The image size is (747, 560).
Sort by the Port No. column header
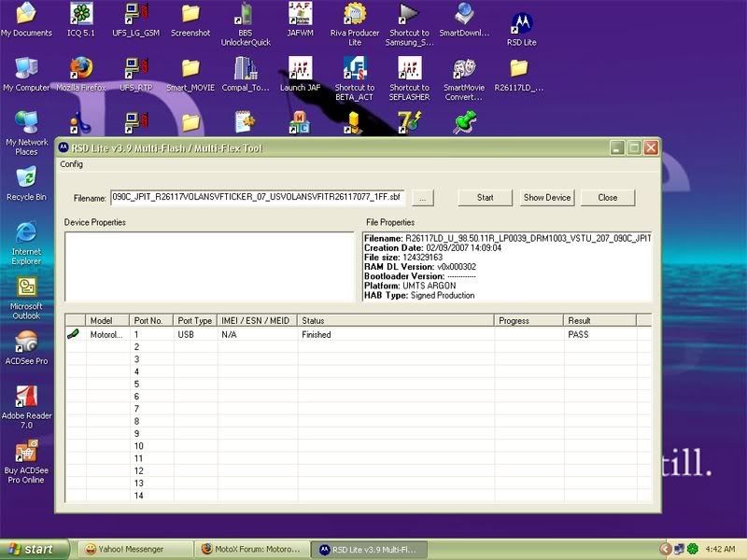pyautogui.click(x=151, y=320)
